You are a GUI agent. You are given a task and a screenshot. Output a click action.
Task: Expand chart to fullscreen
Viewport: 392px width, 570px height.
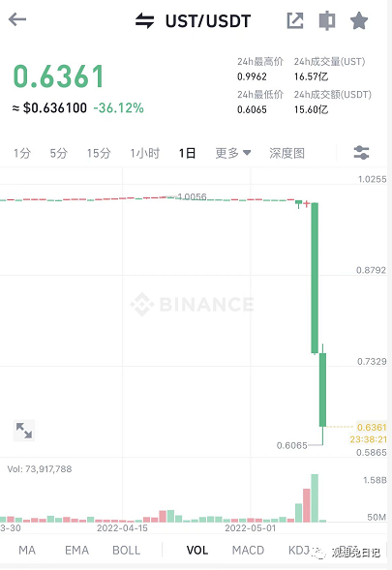point(24,431)
